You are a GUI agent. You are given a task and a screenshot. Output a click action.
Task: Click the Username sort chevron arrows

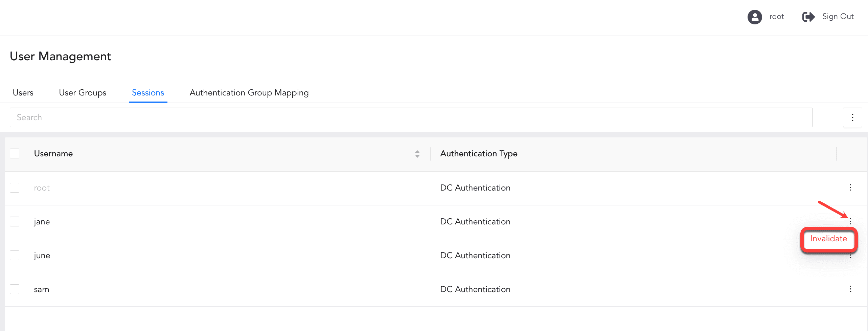(x=417, y=154)
